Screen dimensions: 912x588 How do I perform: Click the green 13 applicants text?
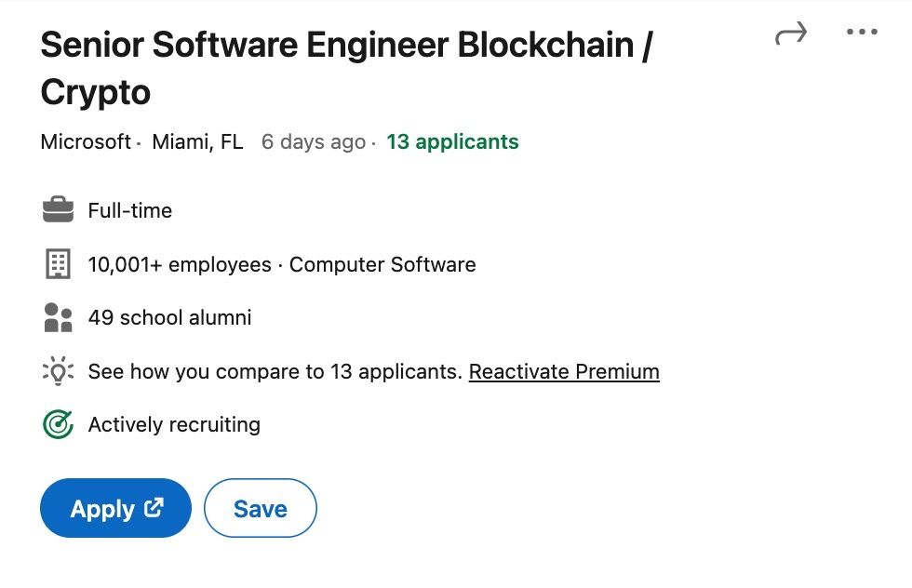tap(452, 142)
